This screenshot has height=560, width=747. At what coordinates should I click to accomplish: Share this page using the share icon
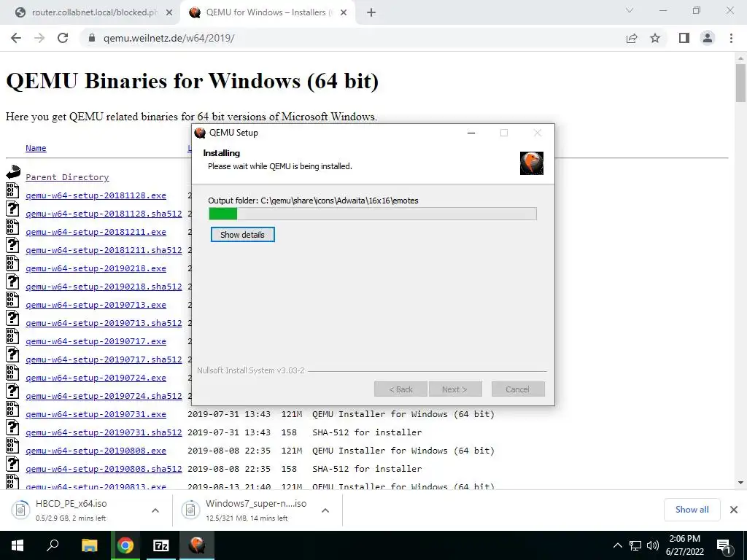(x=632, y=38)
